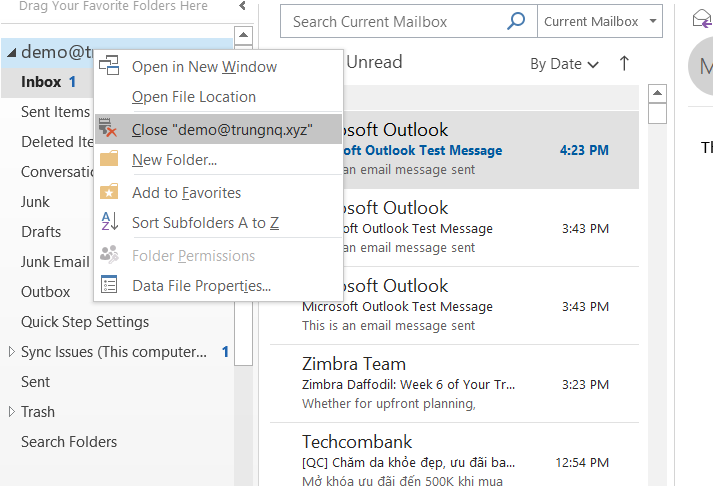Choose Sort Subfolders A to Z
This screenshot has height=486, width=713.
click(218, 223)
